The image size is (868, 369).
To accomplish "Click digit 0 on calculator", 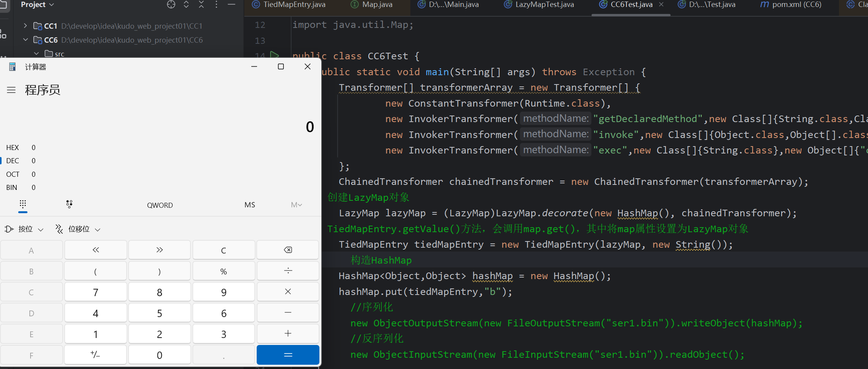I will (160, 355).
